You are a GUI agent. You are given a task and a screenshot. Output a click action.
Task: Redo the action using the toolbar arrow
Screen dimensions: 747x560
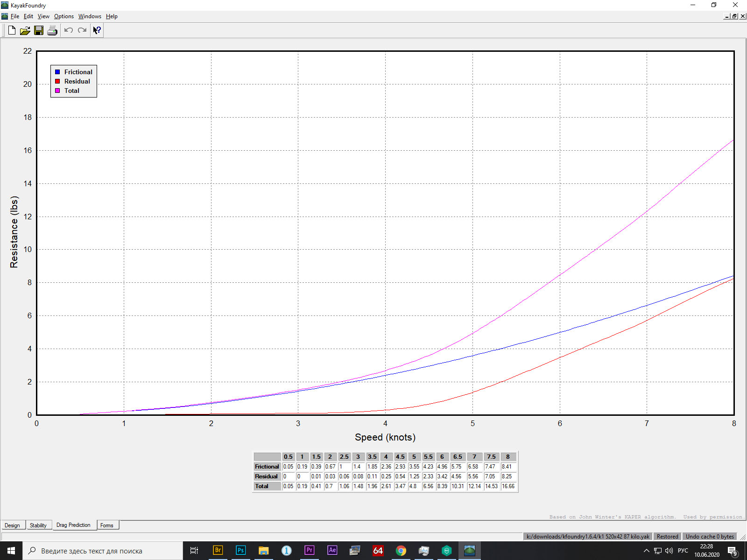(x=82, y=30)
